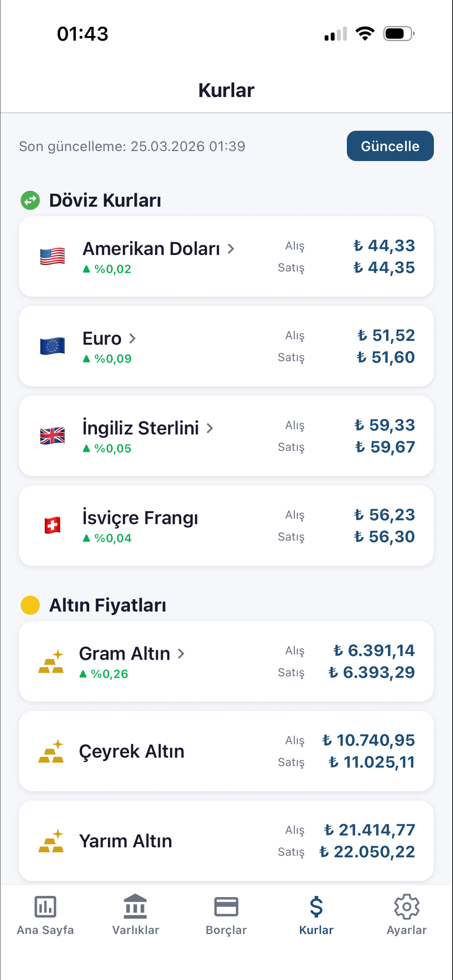This screenshot has height=980, width=453.
Task: Expand Amerikan Doları details chevron
Action: click(230, 249)
